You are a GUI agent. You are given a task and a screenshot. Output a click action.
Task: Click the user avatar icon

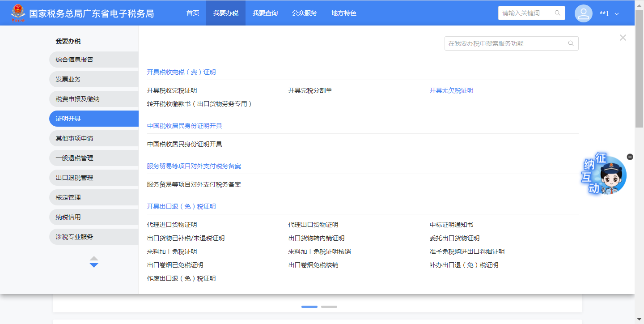[x=583, y=13]
